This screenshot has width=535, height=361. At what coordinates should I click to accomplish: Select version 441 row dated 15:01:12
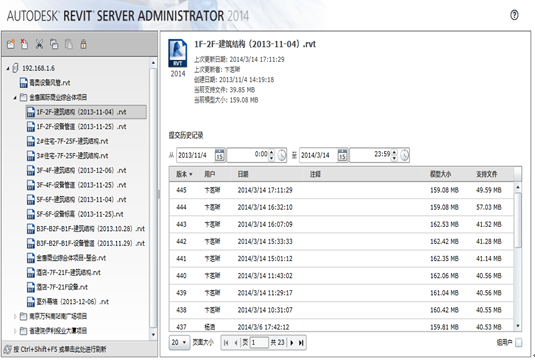(x=341, y=258)
